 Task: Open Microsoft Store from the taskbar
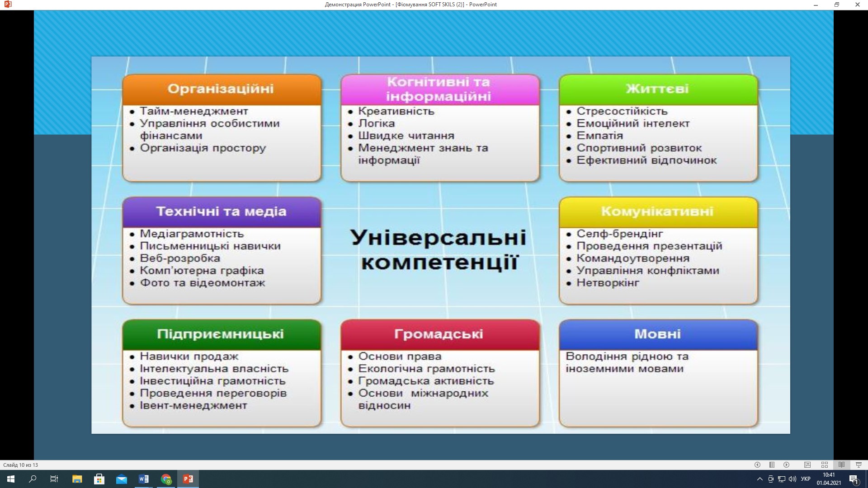coord(99,479)
